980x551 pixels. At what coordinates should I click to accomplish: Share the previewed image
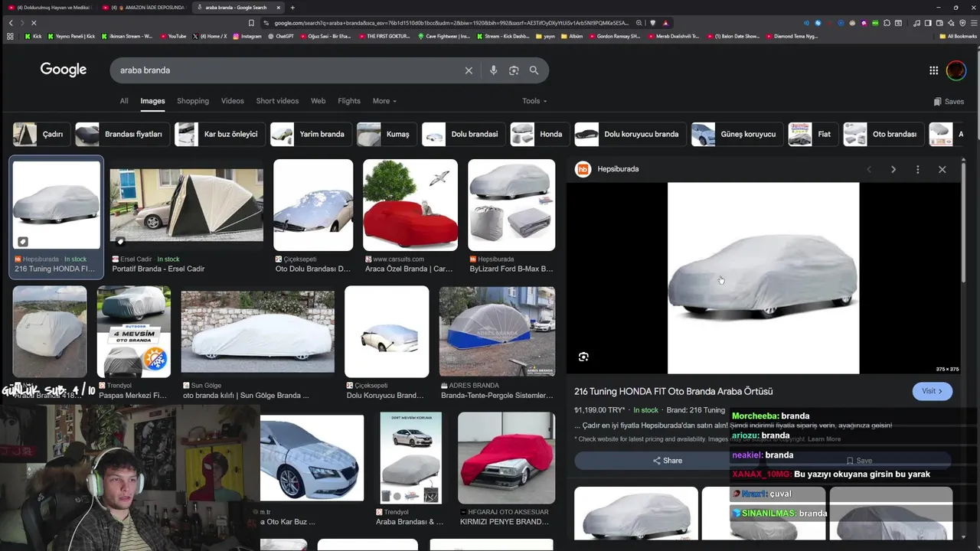click(667, 461)
